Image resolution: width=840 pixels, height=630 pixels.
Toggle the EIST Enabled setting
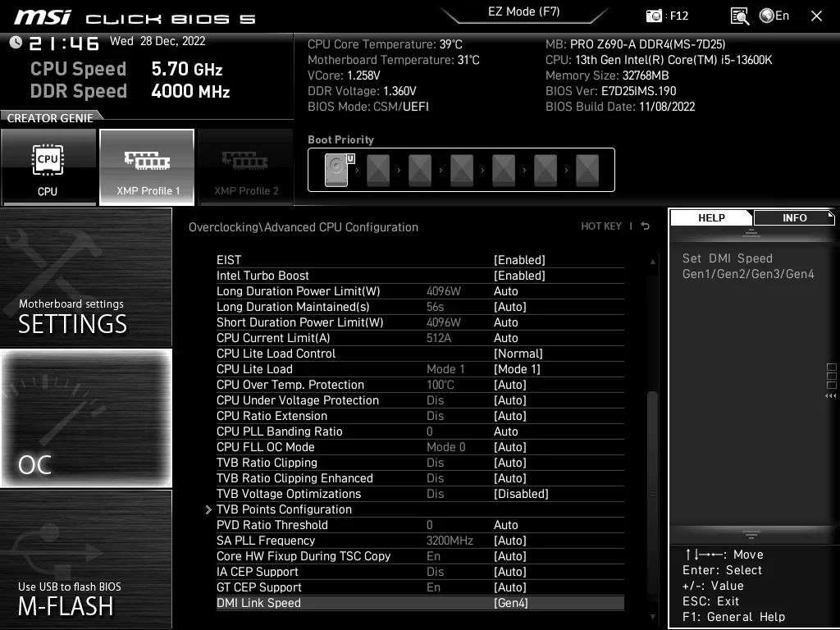pos(519,260)
